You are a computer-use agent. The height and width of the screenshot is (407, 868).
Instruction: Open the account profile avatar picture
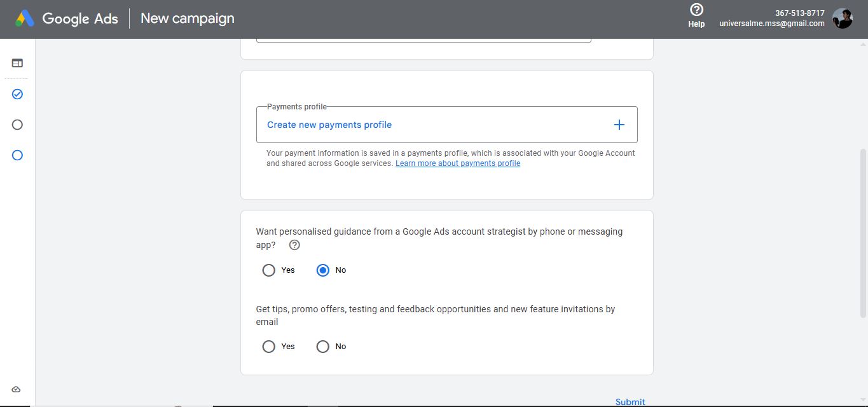pyautogui.click(x=843, y=18)
